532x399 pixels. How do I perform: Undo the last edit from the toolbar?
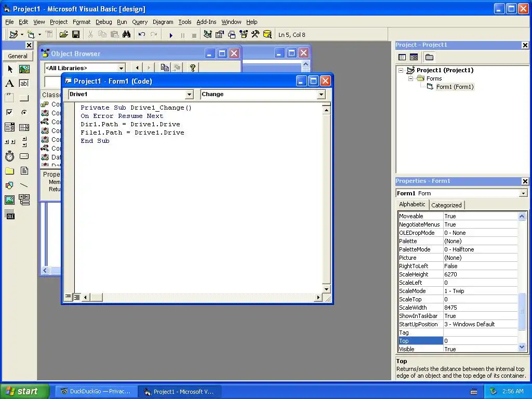click(x=142, y=34)
